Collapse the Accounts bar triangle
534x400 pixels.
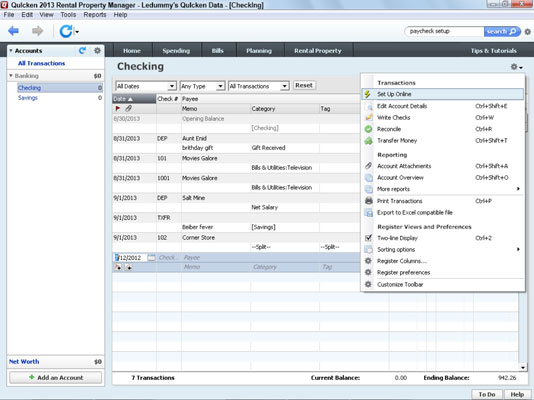pyautogui.click(x=11, y=51)
